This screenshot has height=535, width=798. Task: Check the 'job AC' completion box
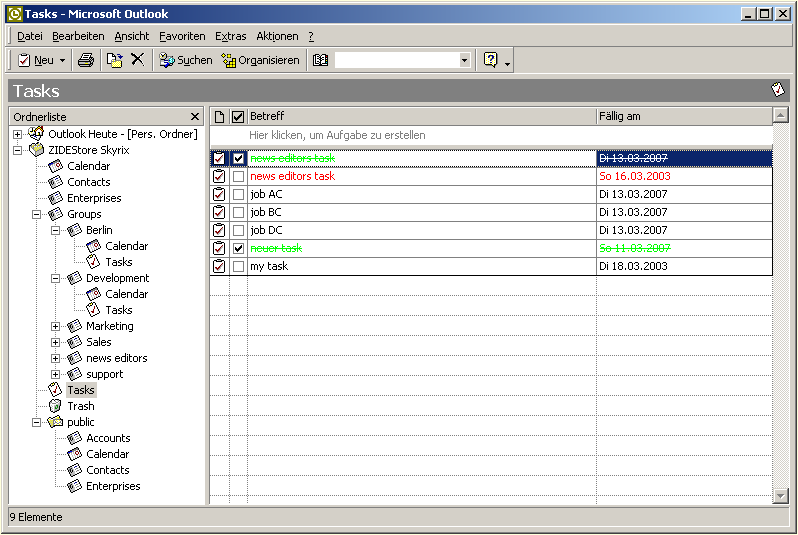tap(238, 194)
